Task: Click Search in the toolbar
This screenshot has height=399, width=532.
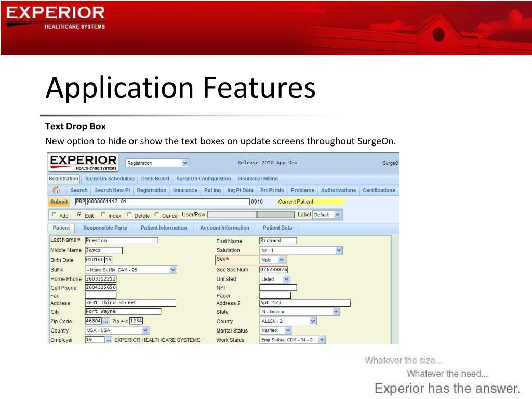Action: click(x=79, y=190)
